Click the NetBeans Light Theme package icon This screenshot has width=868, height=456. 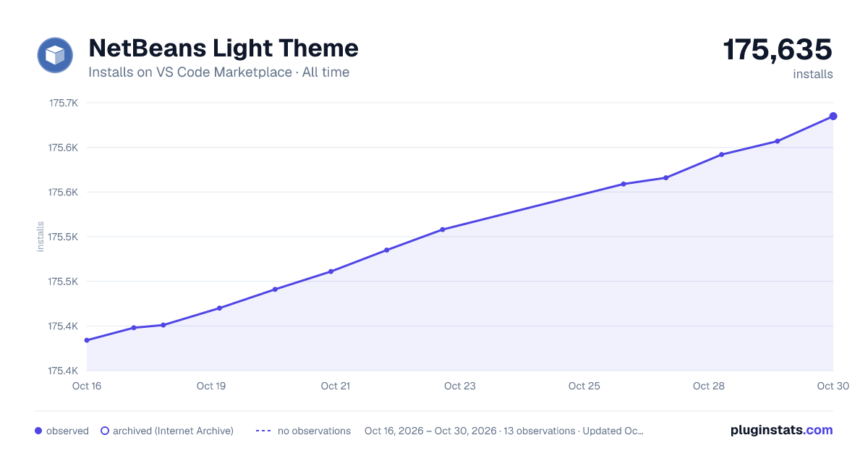point(55,55)
